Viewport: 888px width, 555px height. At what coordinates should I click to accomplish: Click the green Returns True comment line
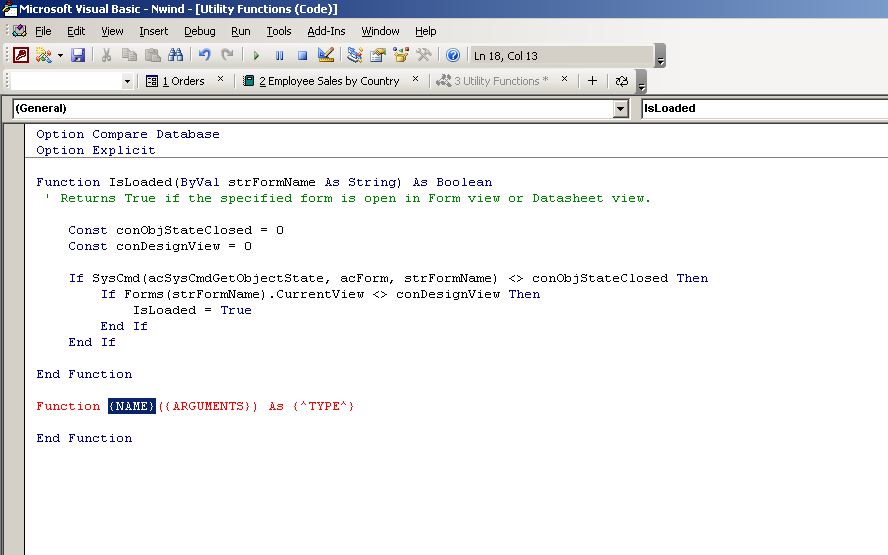pyautogui.click(x=347, y=198)
